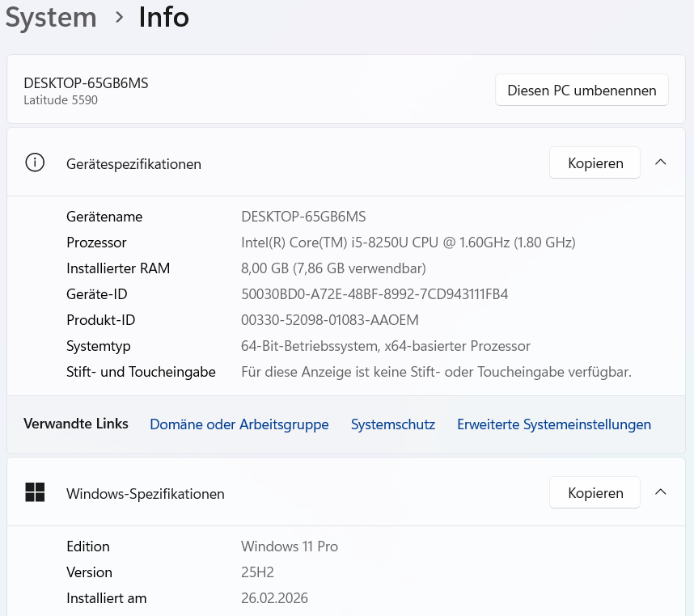Click the Windows logo icon
Image resolution: width=694 pixels, height=616 pixels.
point(35,492)
